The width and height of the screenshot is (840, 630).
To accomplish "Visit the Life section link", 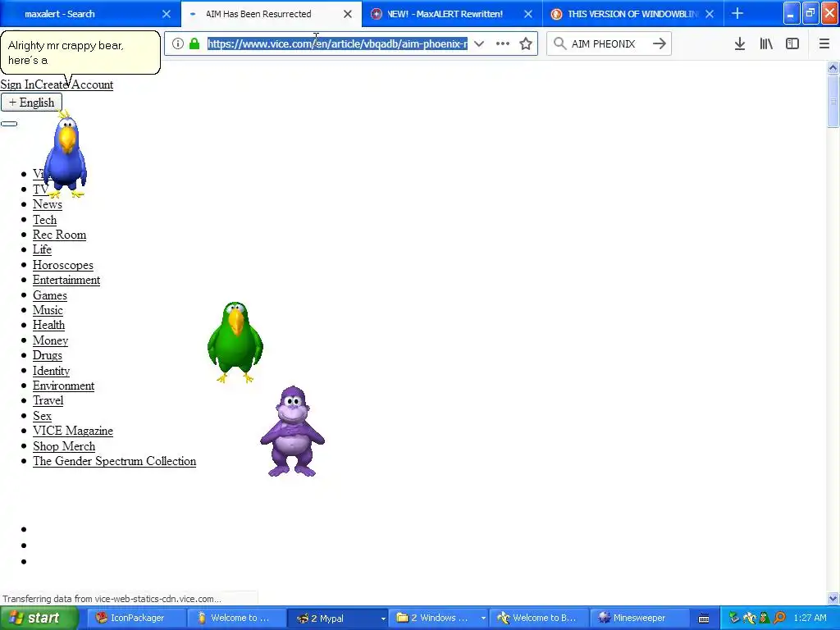I will pos(42,249).
